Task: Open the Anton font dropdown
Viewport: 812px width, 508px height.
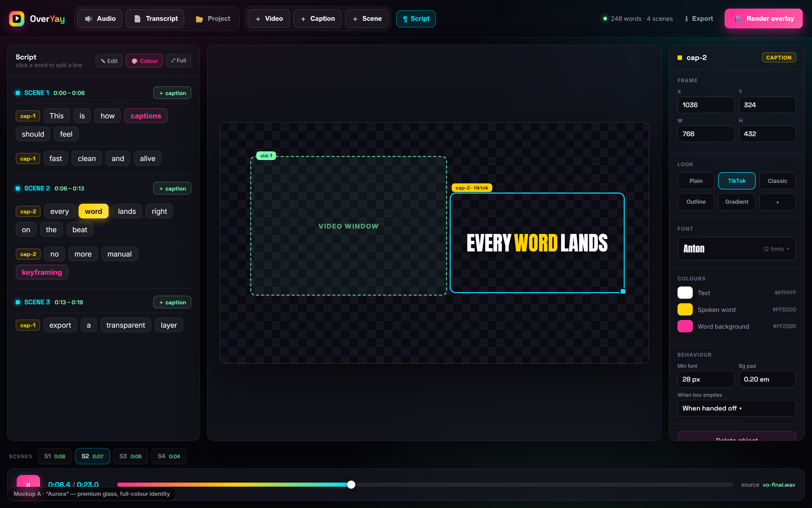Action: [736, 249]
